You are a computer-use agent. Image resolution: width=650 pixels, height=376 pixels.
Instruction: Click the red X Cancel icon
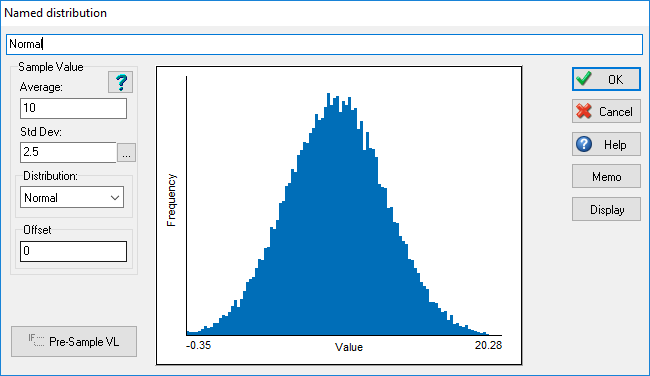584,111
